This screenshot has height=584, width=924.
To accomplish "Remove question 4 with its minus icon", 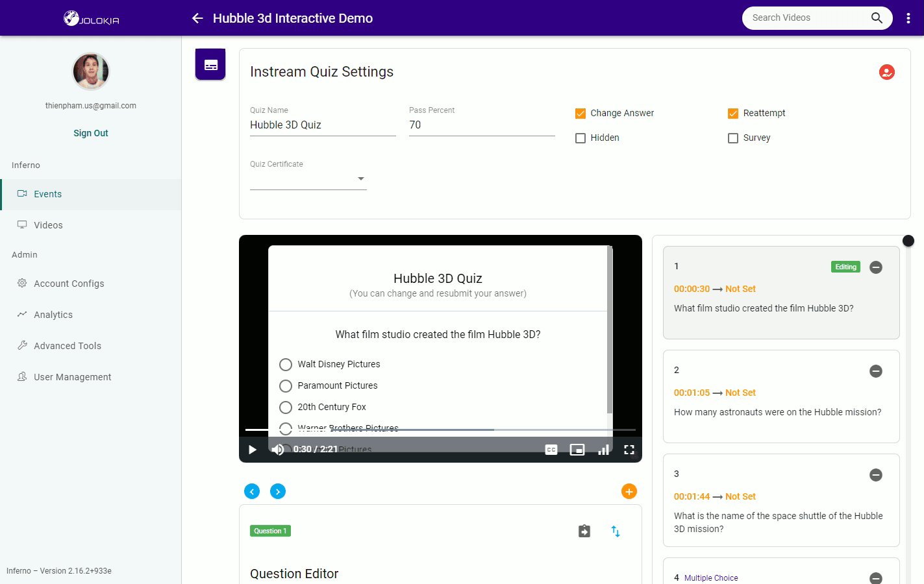I will point(875,578).
